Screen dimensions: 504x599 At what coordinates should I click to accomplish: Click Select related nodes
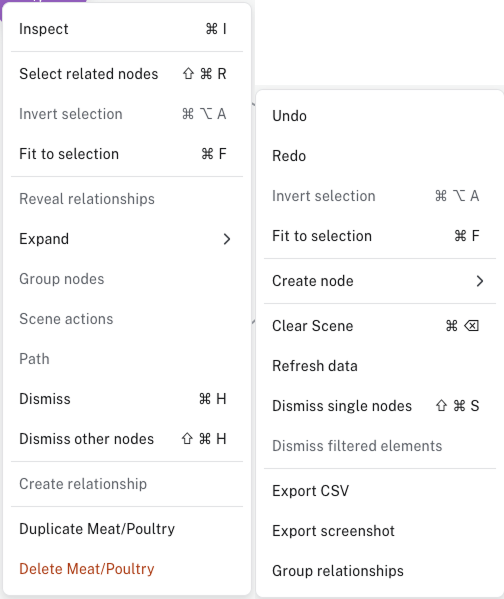point(127,74)
